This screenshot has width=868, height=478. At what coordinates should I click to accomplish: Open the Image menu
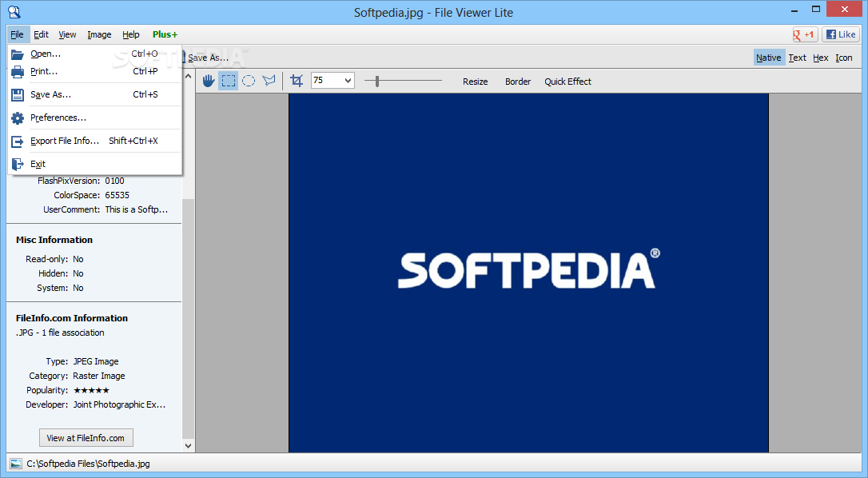point(99,34)
